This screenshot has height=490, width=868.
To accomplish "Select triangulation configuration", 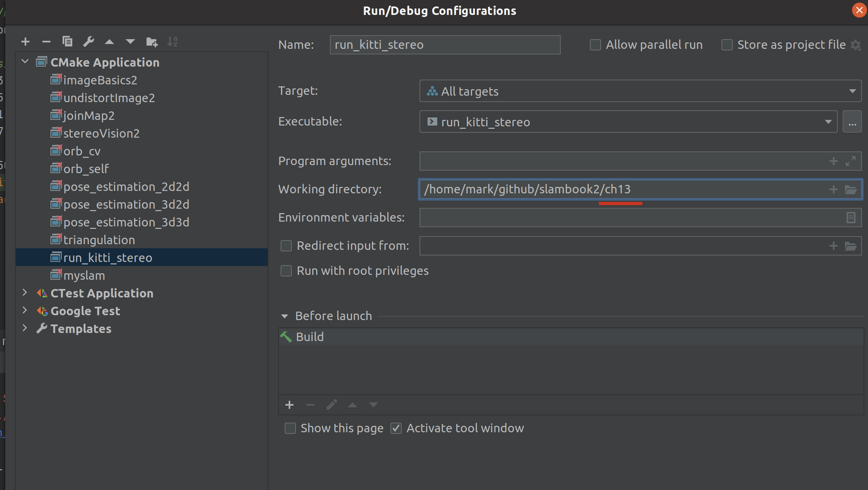I will click(x=99, y=240).
